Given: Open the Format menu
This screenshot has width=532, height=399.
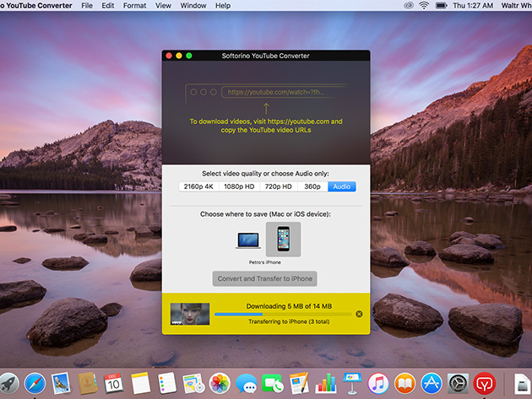Looking at the screenshot, I should 135,5.
